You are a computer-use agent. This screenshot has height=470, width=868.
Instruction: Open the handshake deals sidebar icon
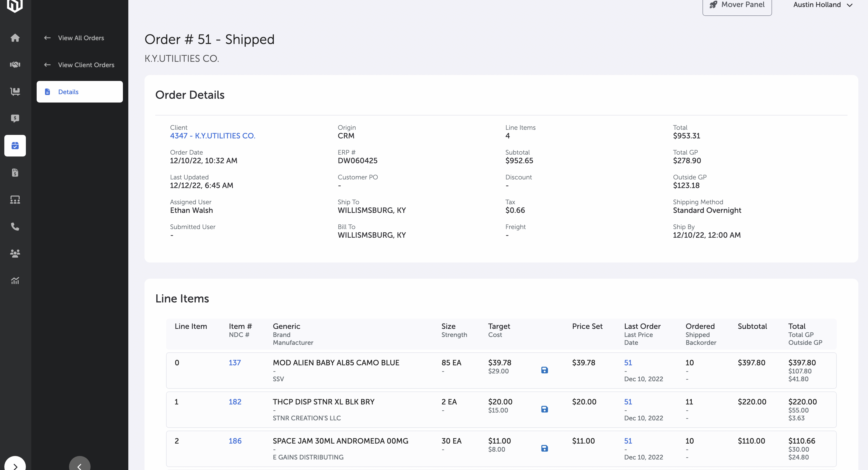(x=15, y=65)
